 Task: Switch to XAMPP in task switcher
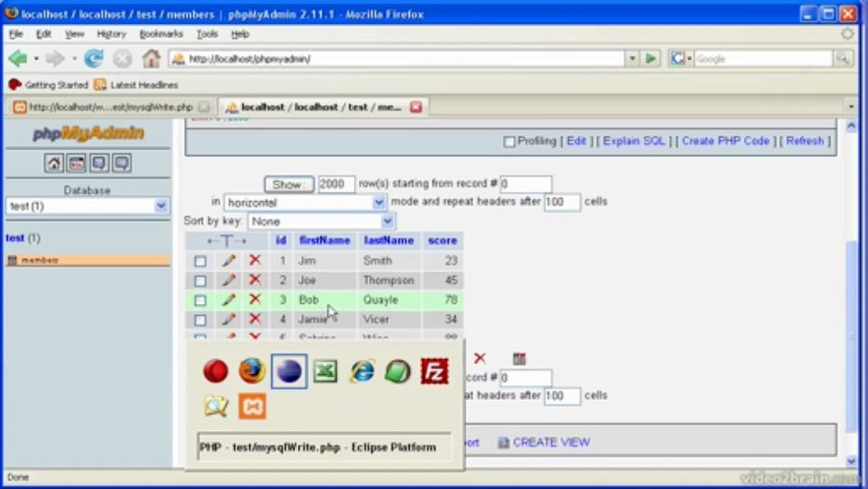click(252, 406)
